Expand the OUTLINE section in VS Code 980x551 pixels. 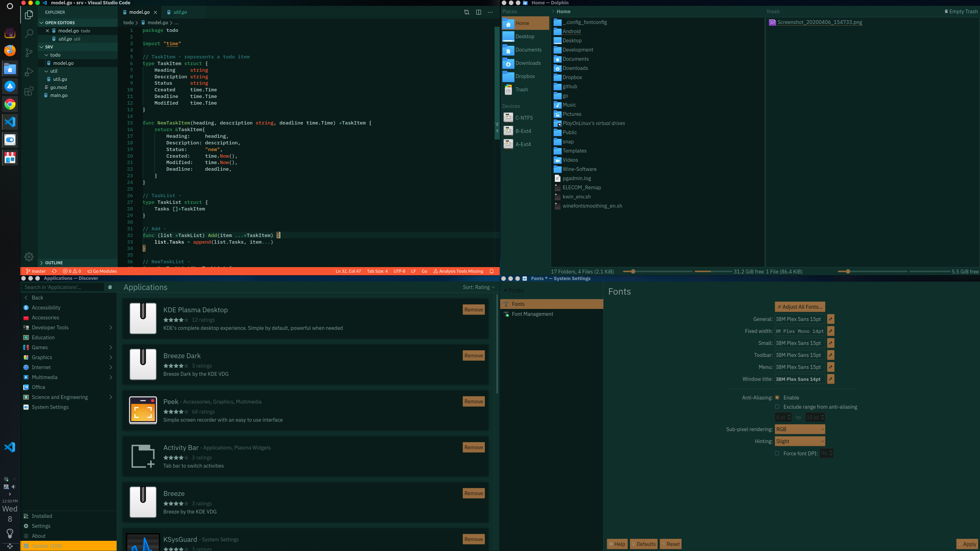78,263
